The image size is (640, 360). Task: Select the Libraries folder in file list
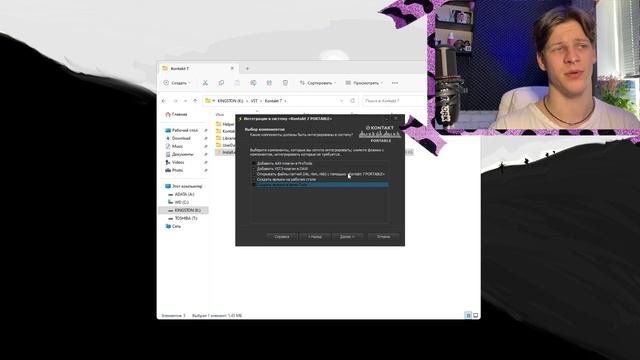tap(225, 138)
